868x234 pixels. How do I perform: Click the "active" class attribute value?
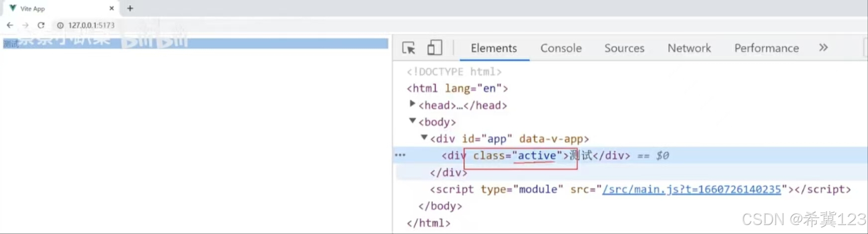[x=537, y=155]
